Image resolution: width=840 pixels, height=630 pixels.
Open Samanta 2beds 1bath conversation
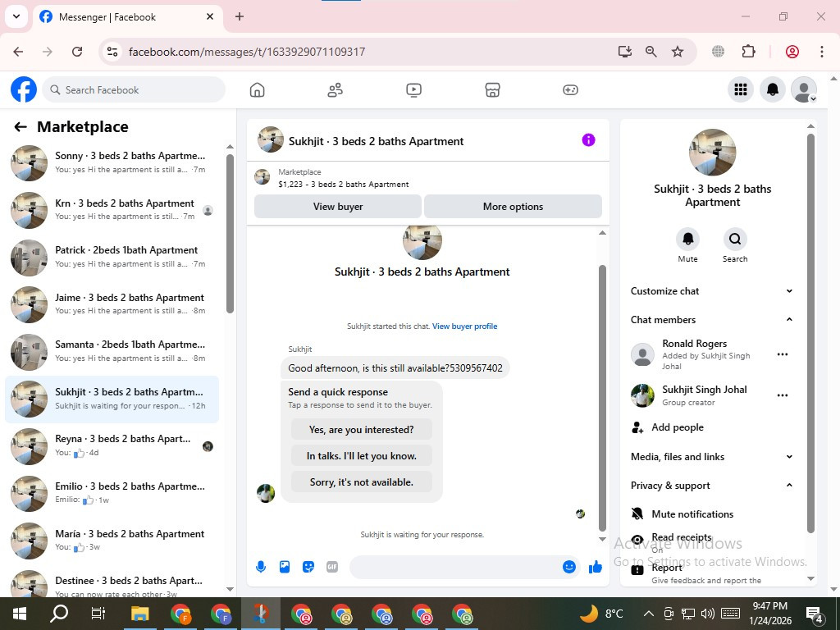point(112,352)
